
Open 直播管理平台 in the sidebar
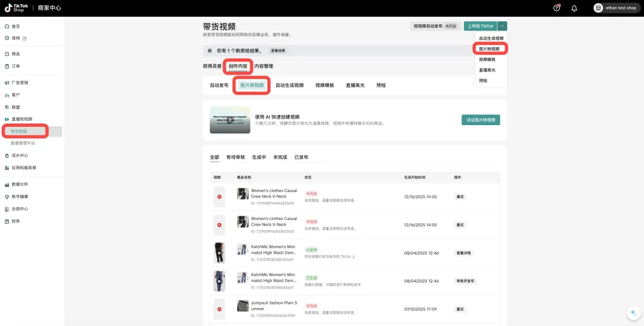23,143
